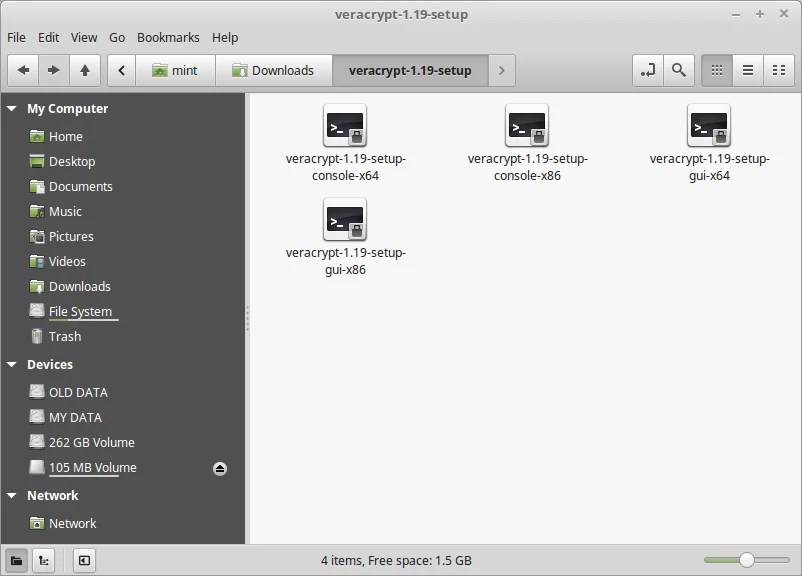Collapse the Network section
Screen dimensions: 802x576
coord(11,495)
